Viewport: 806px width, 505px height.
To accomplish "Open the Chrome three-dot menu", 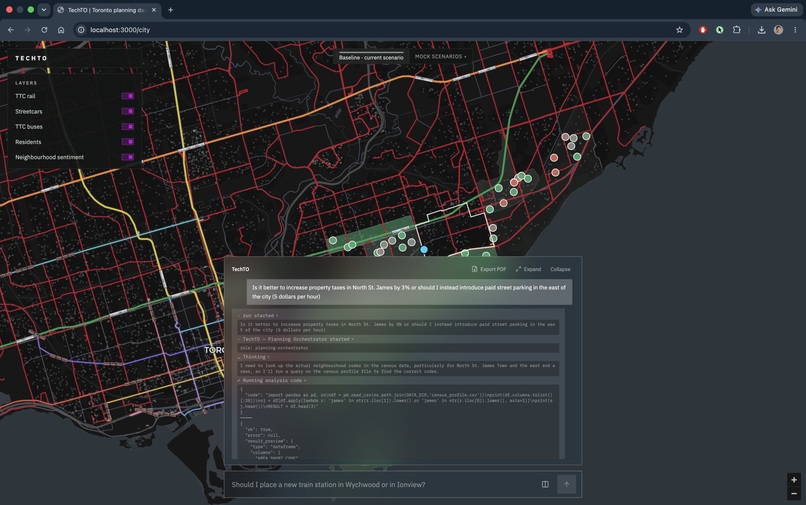I will coord(795,30).
